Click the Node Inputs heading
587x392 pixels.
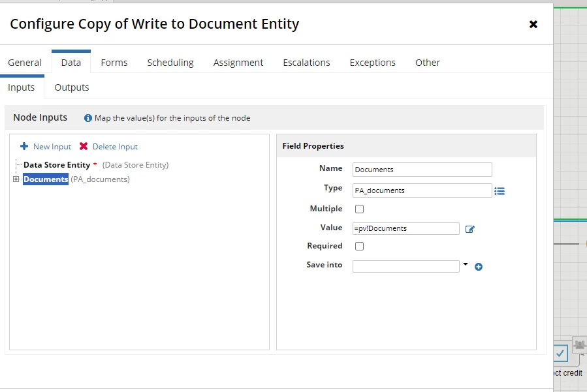[40, 117]
